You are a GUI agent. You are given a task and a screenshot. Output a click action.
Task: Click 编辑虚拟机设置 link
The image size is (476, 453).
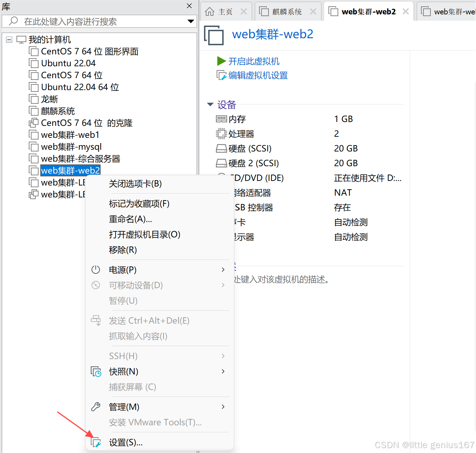(x=258, y=75)
